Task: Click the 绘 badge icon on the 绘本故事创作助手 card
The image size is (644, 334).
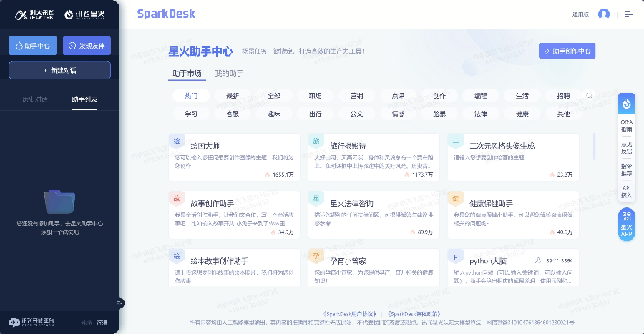Action: coord(177,256)
